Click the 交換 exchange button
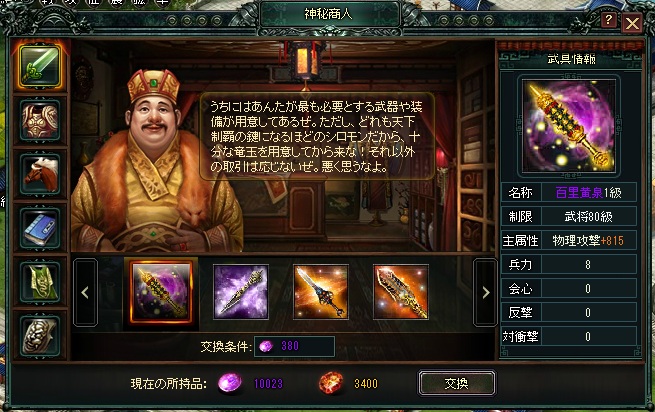Image resolution: width=655 pixels, height=412 pixels. click(457, 383)
